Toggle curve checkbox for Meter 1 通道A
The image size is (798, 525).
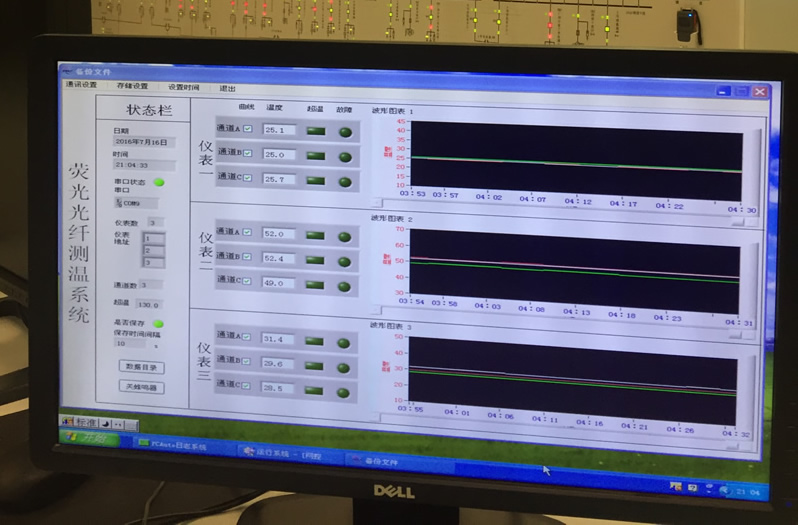(x=247, y=129)
